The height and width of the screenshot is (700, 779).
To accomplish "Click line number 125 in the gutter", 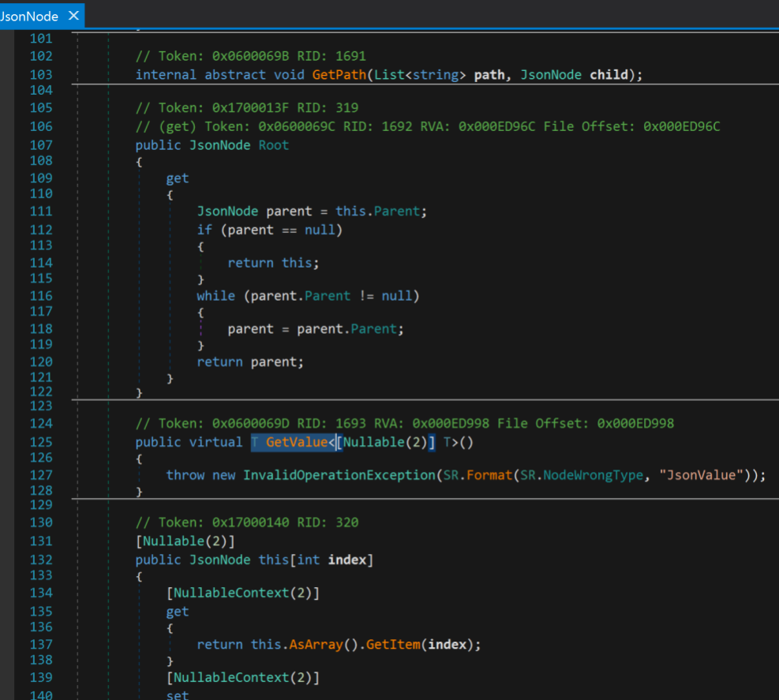I will [41, 442].
